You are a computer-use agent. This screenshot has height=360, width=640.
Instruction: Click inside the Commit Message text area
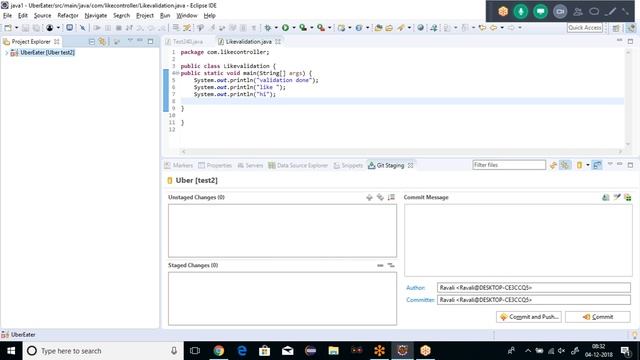point(518,240)
